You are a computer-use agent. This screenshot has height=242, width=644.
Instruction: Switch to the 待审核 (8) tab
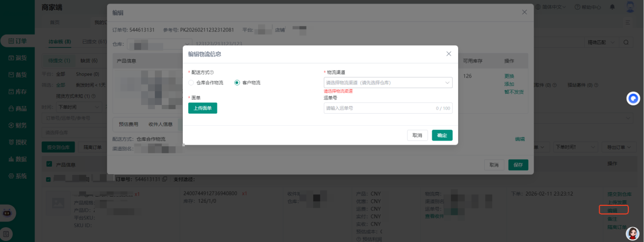[60, 41]
